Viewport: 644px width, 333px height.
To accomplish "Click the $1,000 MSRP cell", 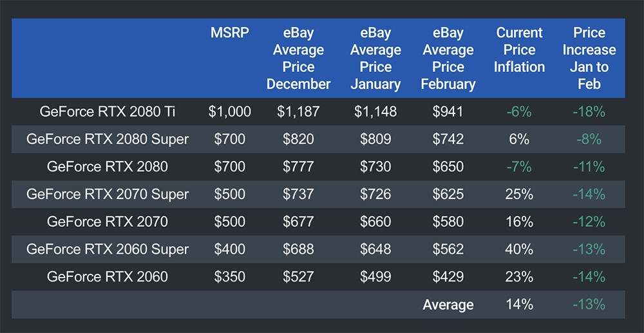I will click(x=229, y=112).
